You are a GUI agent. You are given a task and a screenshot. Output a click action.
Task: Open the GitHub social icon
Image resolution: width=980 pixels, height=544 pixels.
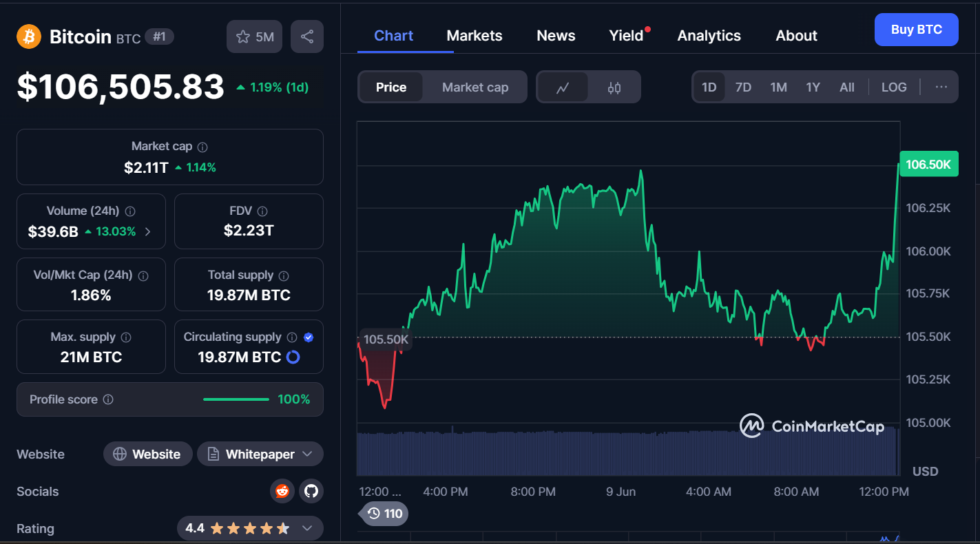(311, 491)
